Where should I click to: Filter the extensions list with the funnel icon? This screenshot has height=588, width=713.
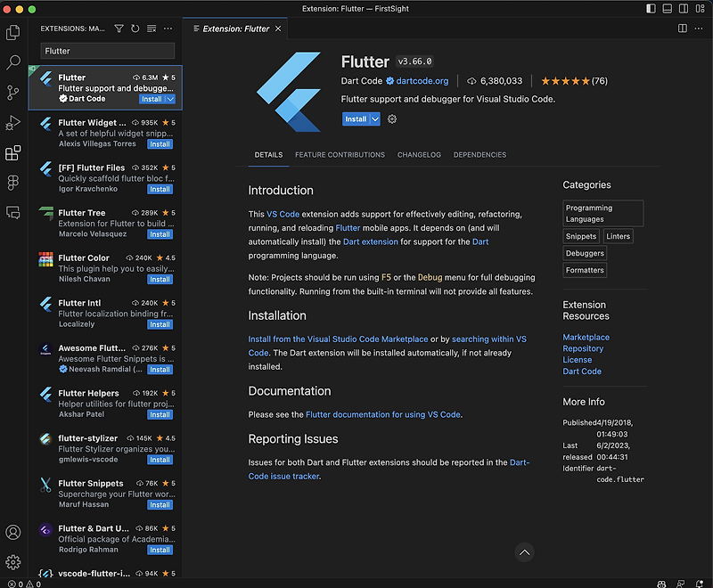119,29
